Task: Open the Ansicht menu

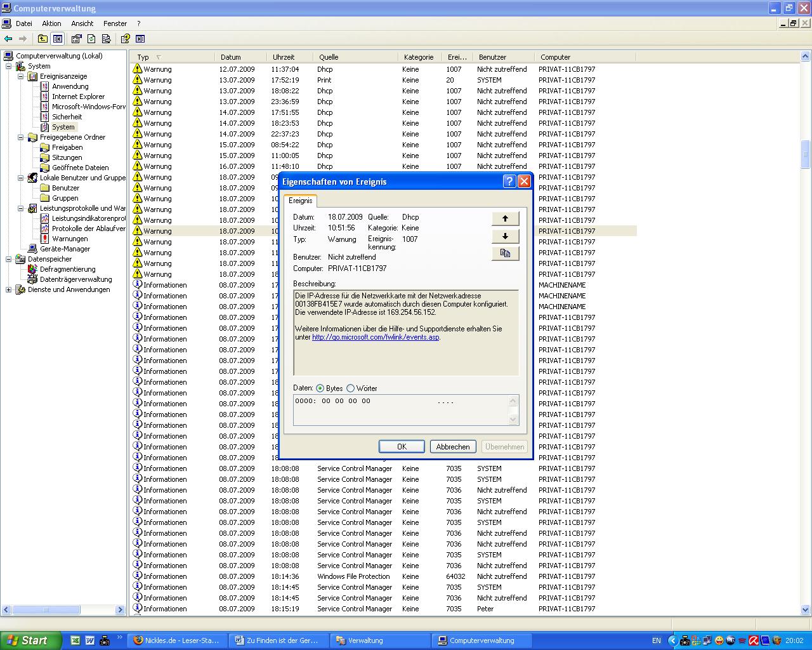Action: 82,23
